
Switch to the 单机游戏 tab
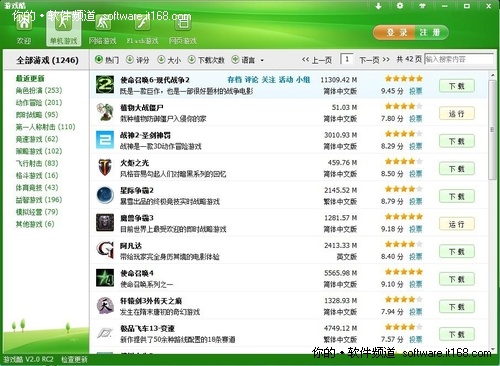pos(63,30)
